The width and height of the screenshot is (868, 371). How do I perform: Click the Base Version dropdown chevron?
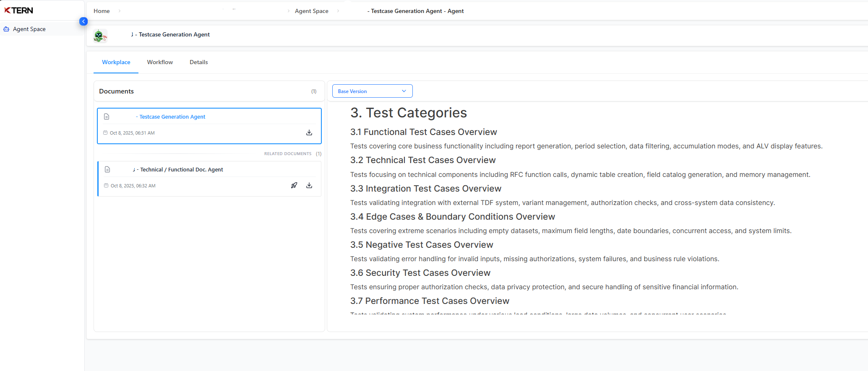pos(404,91)
